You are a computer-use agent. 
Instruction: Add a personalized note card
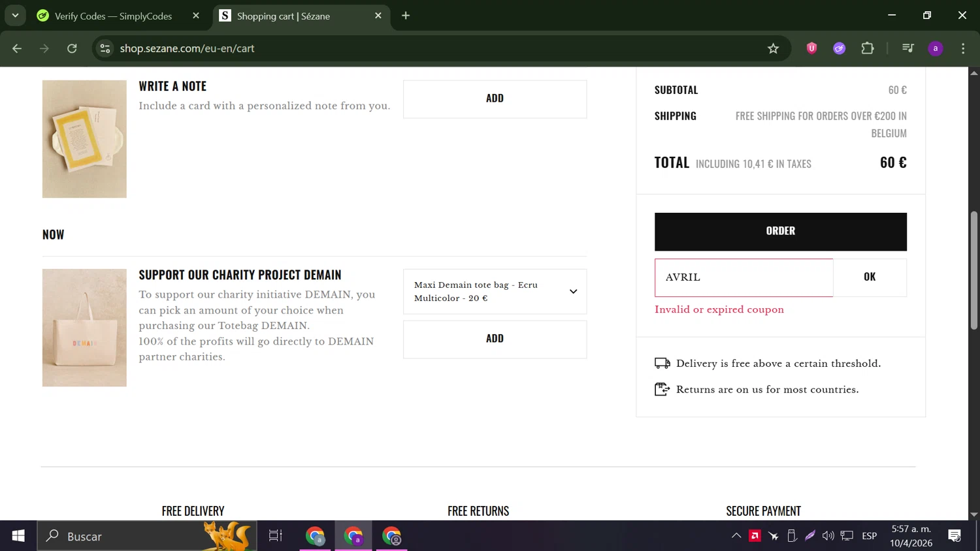pos(495,99)
